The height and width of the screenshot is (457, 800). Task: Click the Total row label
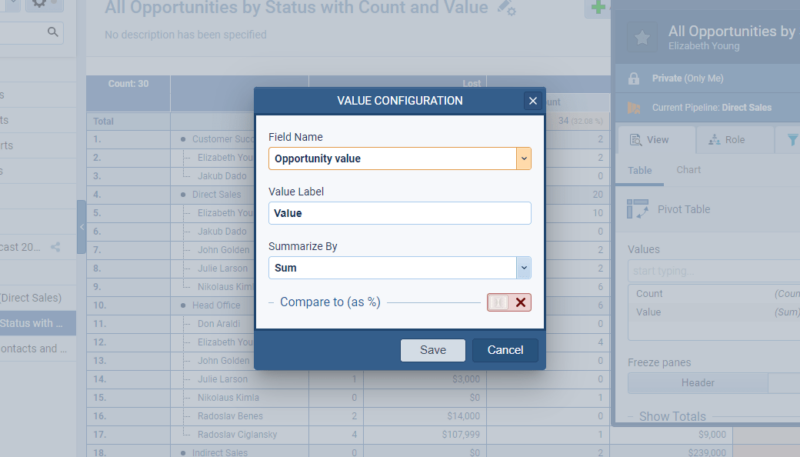click(103, 121)
